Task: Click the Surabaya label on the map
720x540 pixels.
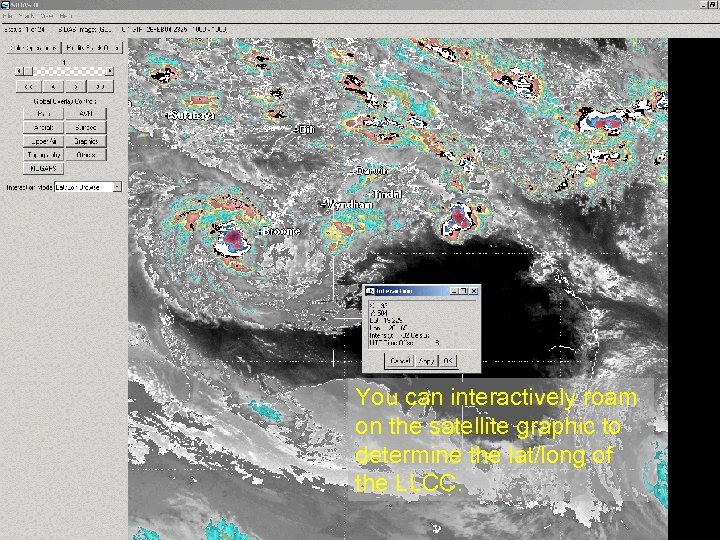Action: coord(192,115)
